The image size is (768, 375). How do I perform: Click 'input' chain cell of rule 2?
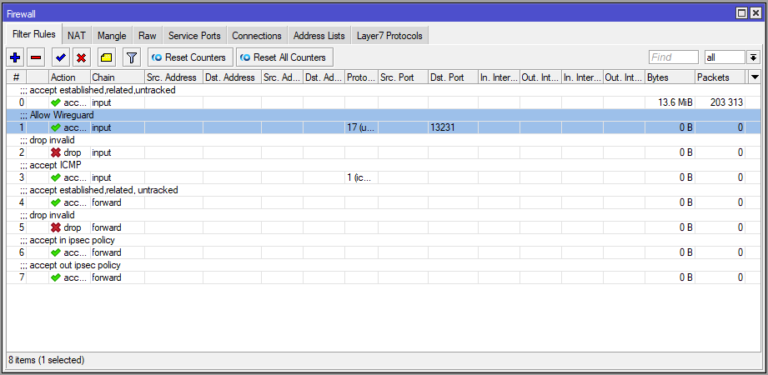pos(117,153)
